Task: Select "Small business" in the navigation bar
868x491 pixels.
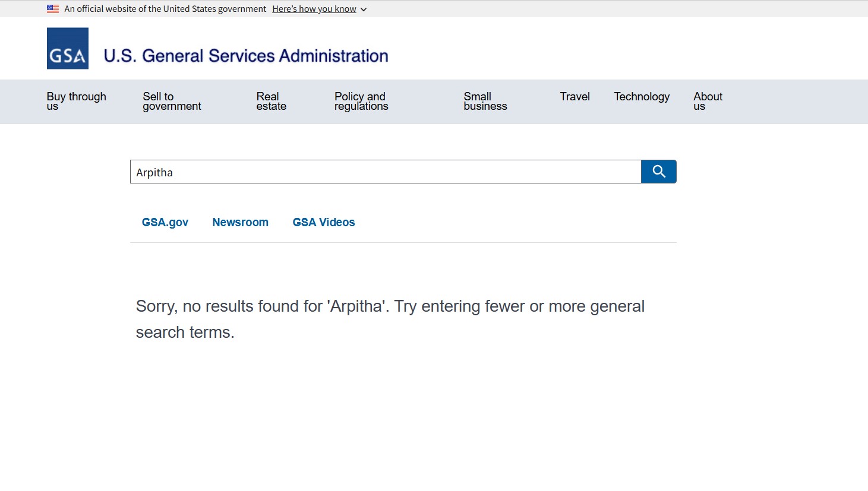Action: (485, 101)
